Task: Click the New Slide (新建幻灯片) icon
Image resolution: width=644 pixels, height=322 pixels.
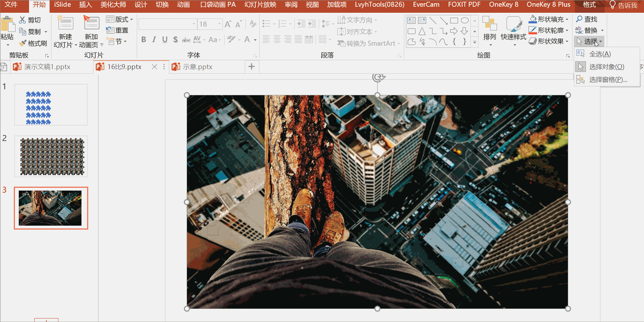Action: coord(66,23)
